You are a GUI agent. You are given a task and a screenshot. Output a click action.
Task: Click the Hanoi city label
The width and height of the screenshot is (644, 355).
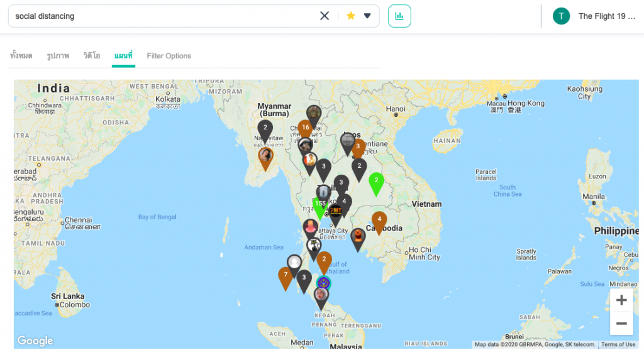click(x=396, y=109)
